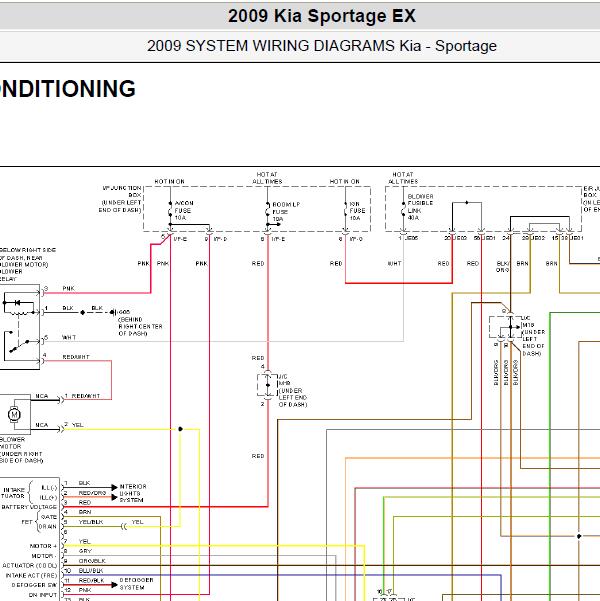
Task: Click the YEL label at motor pin 2
Action: click(77, 425)
